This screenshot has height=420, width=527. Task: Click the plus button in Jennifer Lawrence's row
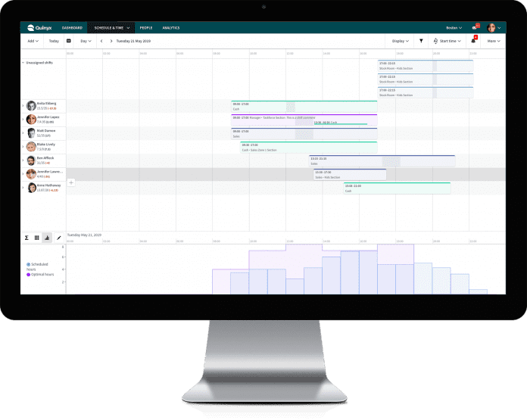tap(71, 182)
